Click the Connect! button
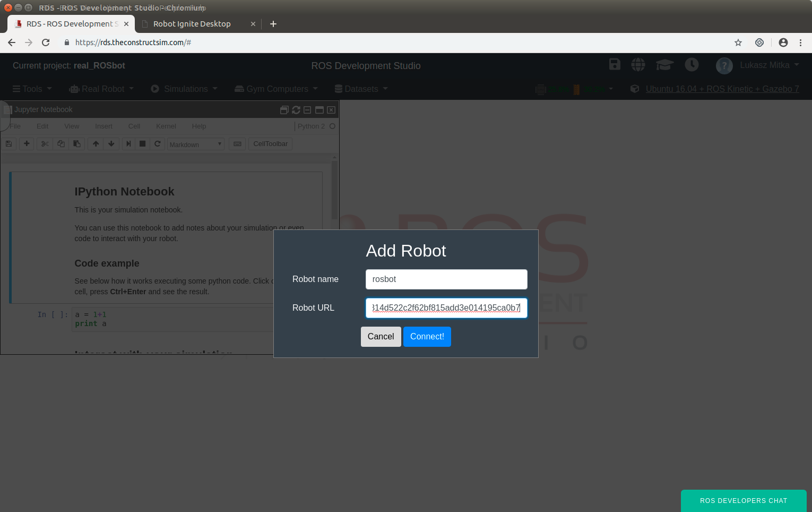812x512 pixels. tap(427, 337)
